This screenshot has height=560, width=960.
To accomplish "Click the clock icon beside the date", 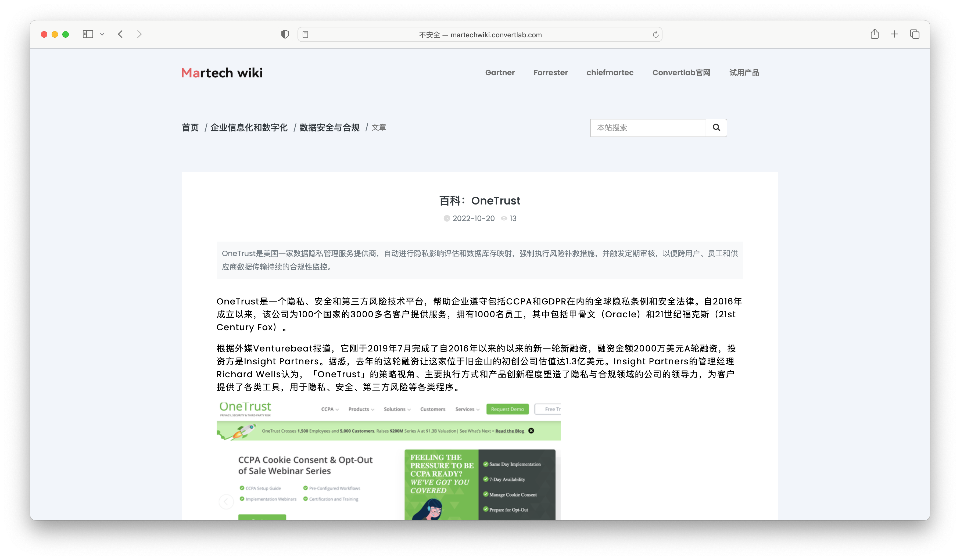I will click(446, 218).
